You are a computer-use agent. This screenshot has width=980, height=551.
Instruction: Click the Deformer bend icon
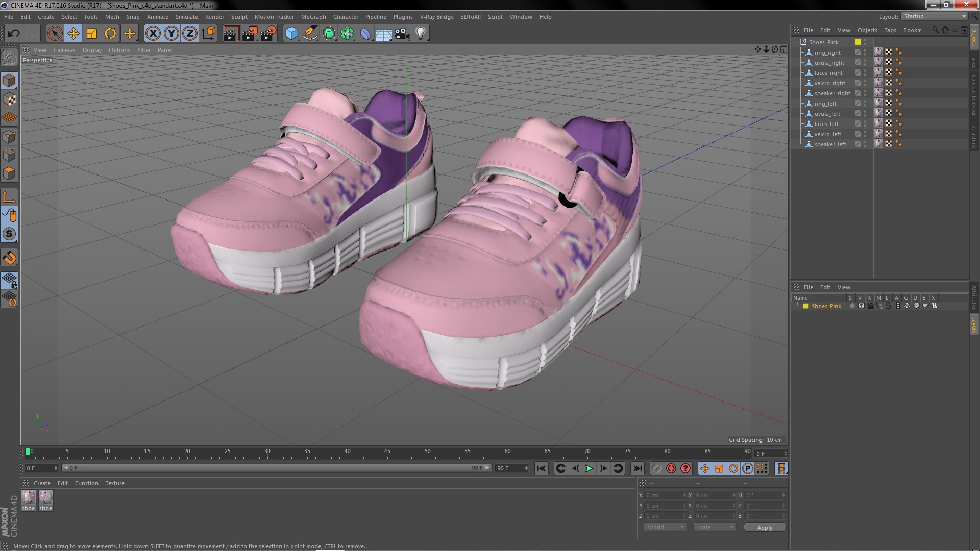pyautogui.click(x=365, y=34)
